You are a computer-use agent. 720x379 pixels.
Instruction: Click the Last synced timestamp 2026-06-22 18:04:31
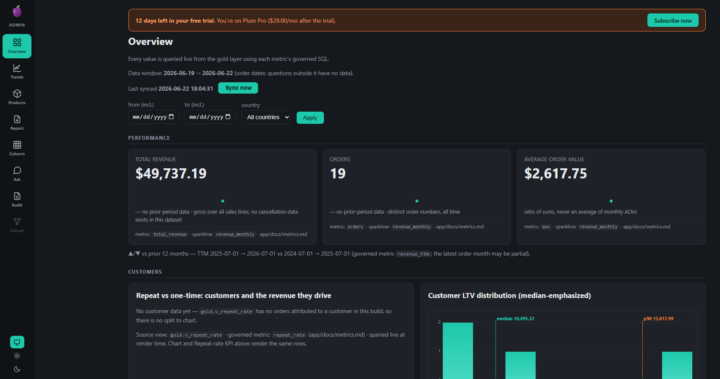pyautogui.click(x=186, y=89)
